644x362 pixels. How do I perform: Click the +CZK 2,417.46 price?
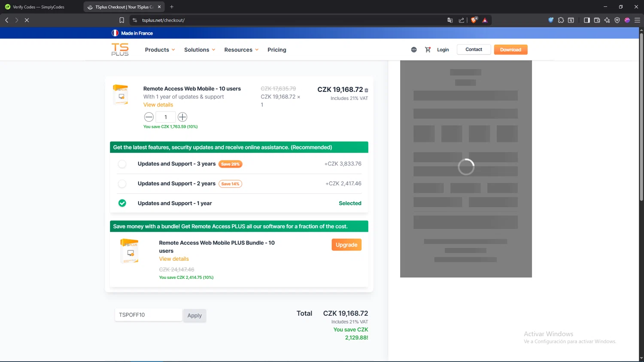pos(343,184)
